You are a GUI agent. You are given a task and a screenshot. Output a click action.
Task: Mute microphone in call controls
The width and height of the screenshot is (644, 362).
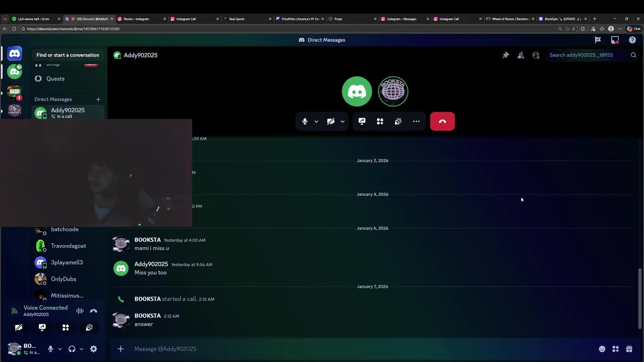[x=305, y=121]
